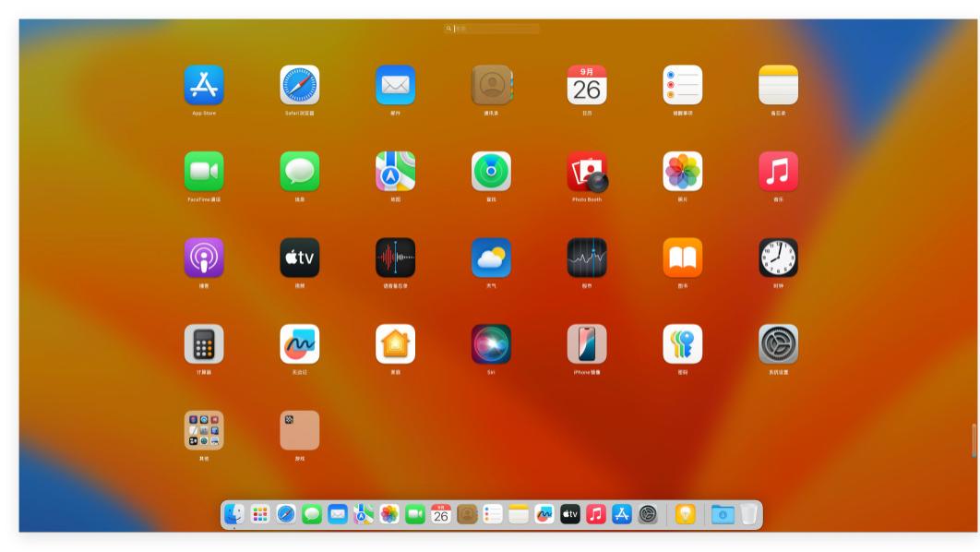The height and width of the screenshot is (552, 980).
Task: Open App Store from the Dock
Action: tap(621, 514)
